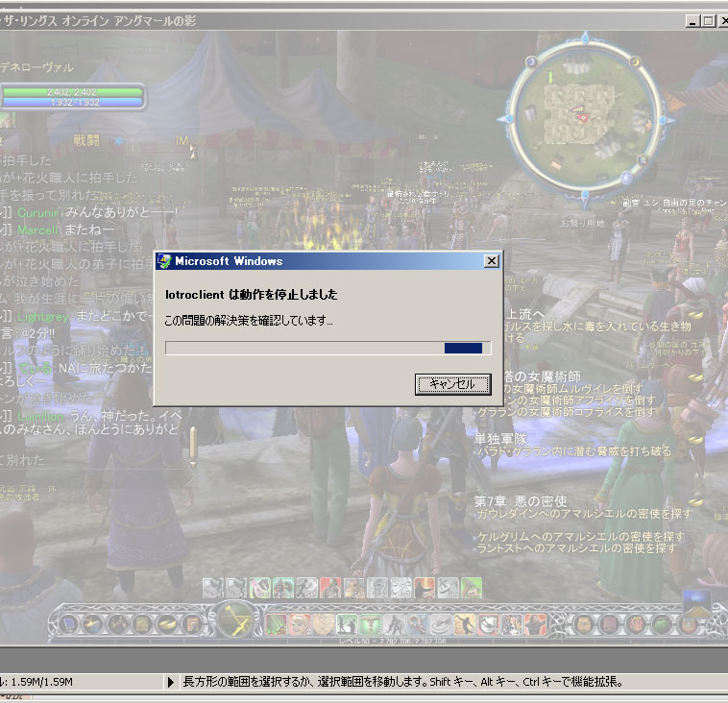This screenshot has height=703, width=728.
Task: Use the blue serpent skill icon
Action: (x=418, y=624)
